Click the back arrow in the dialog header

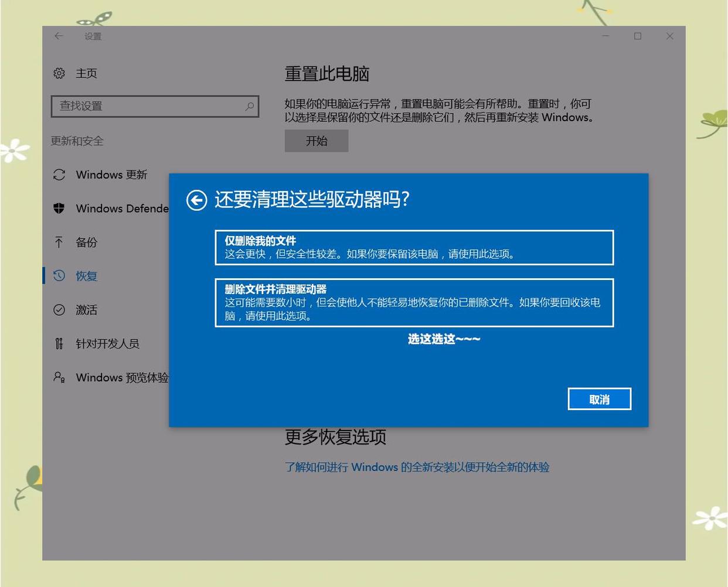[196, 200]
